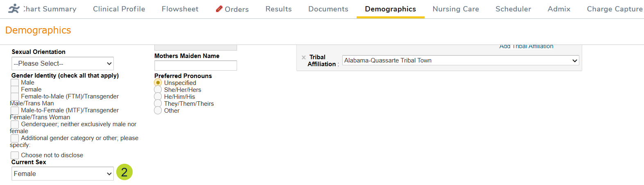Click the green number 2 badge
This screenshot has height=185, width=644.
click(x=124, y=172)
